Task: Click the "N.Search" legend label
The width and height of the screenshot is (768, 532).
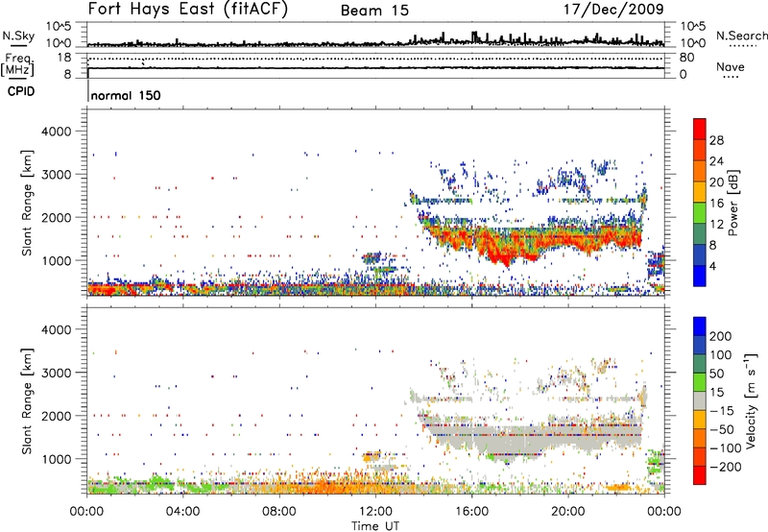Action: [x=741, y=36]
